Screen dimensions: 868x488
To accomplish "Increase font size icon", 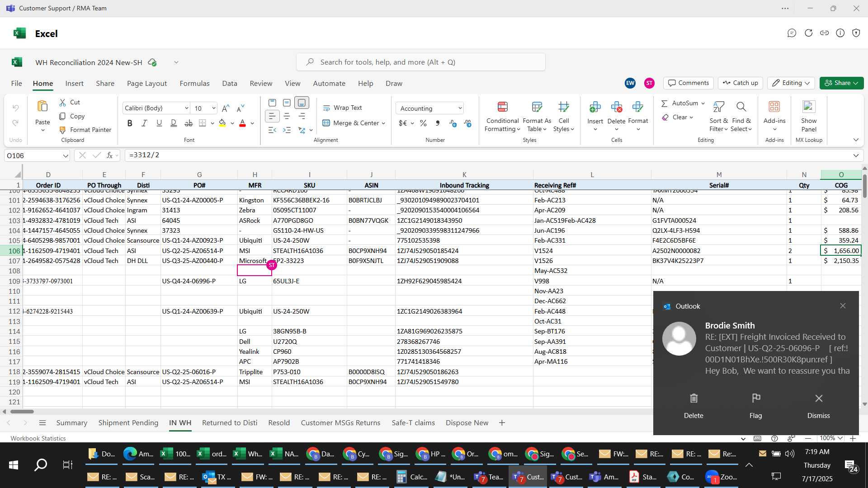I will pyautogui.click(x=226, y=108).
